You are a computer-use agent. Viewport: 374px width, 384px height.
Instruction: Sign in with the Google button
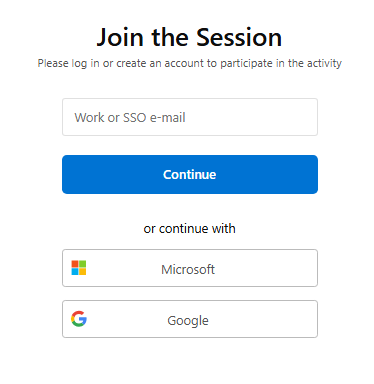coord(190,319)
